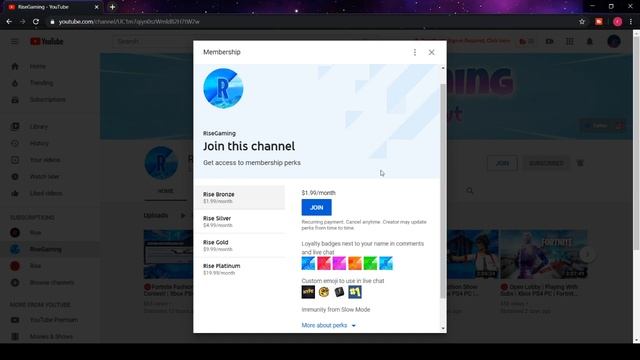Screen dimensions: 640x360
Task: Select Rise Gold membership tier
Action: tap(240, 245)
